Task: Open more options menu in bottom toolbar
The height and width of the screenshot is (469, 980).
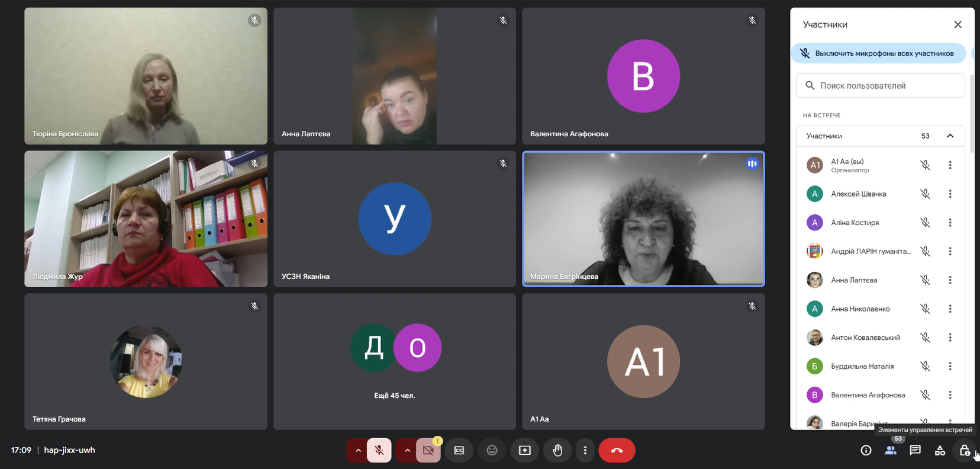Action: 585,451
